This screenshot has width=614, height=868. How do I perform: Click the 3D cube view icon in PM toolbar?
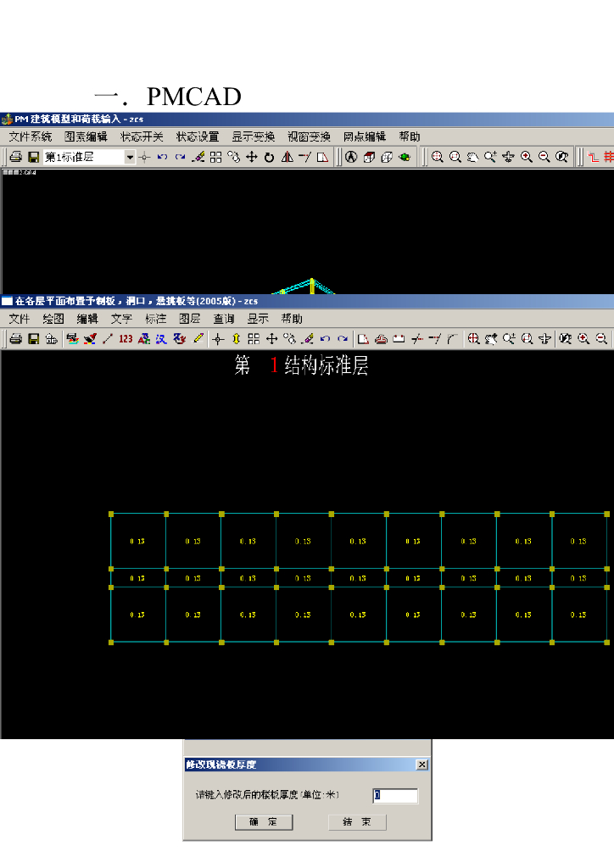pos(369,157)
